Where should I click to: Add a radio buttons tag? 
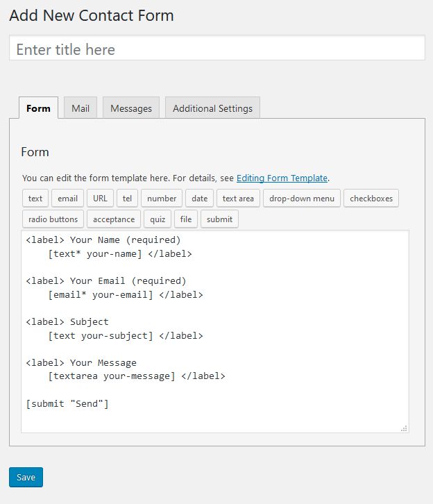[x=53, y=219]
